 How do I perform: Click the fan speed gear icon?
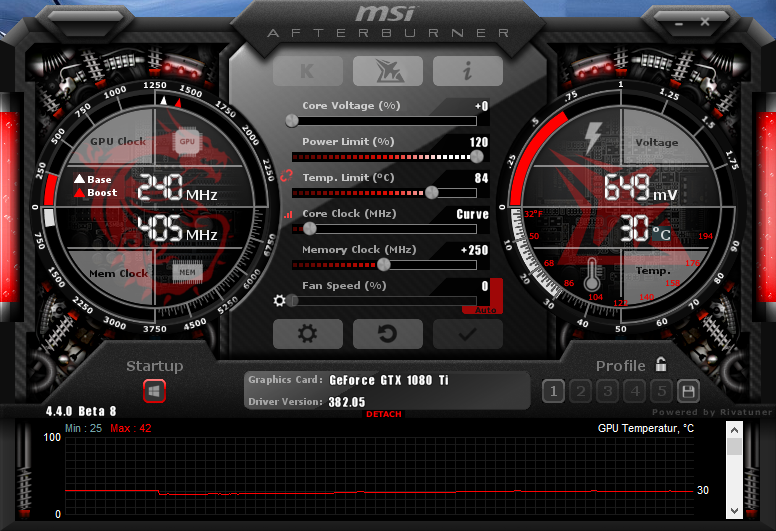[280, 300]
